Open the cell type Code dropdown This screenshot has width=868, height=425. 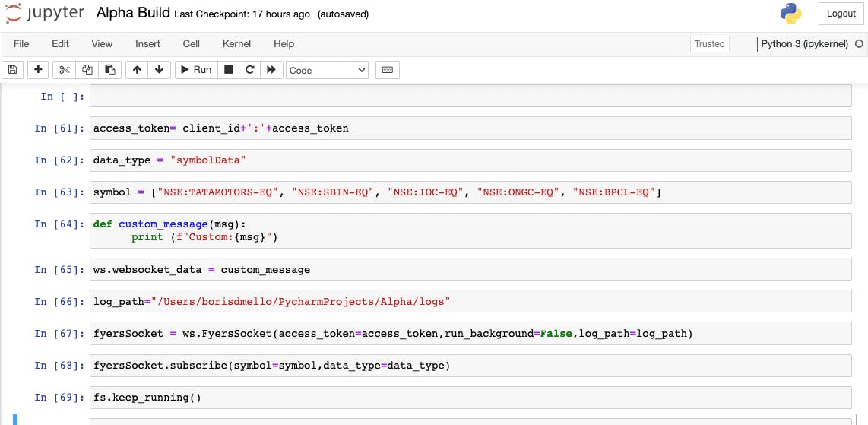click(x=327, y=70)
